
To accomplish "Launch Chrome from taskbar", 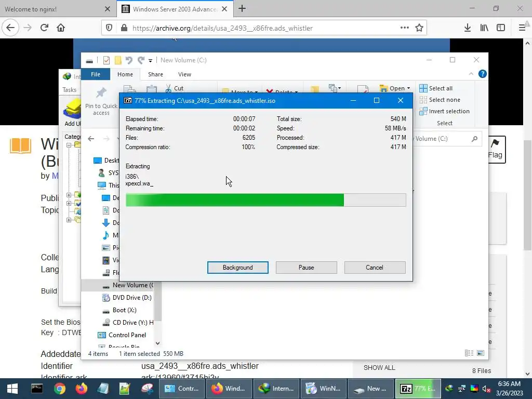I will coord(59,389).
